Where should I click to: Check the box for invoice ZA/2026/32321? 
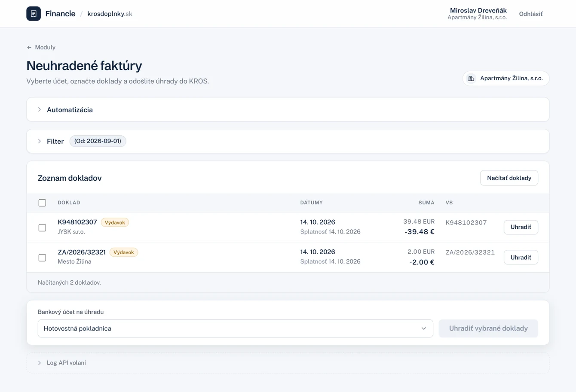click(x=42, y=258)
